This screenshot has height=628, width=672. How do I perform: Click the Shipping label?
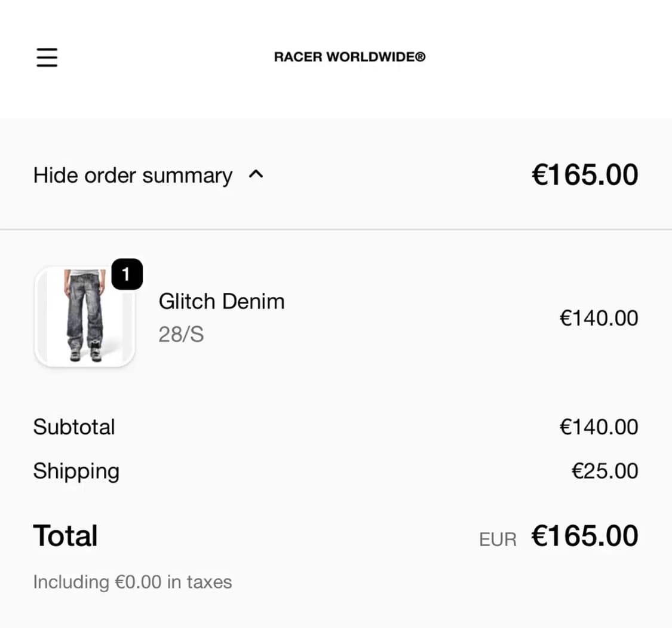tap(76, 471)
